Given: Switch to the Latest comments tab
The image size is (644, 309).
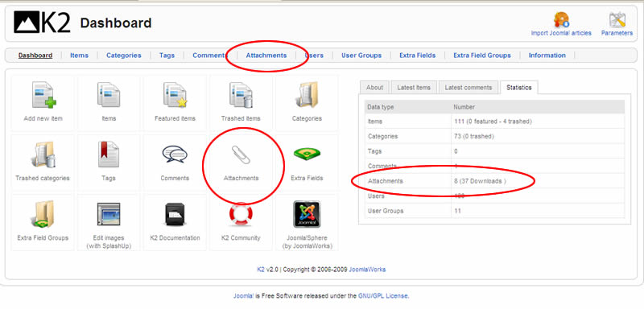Looking at the screenshot, I should 469,88.
